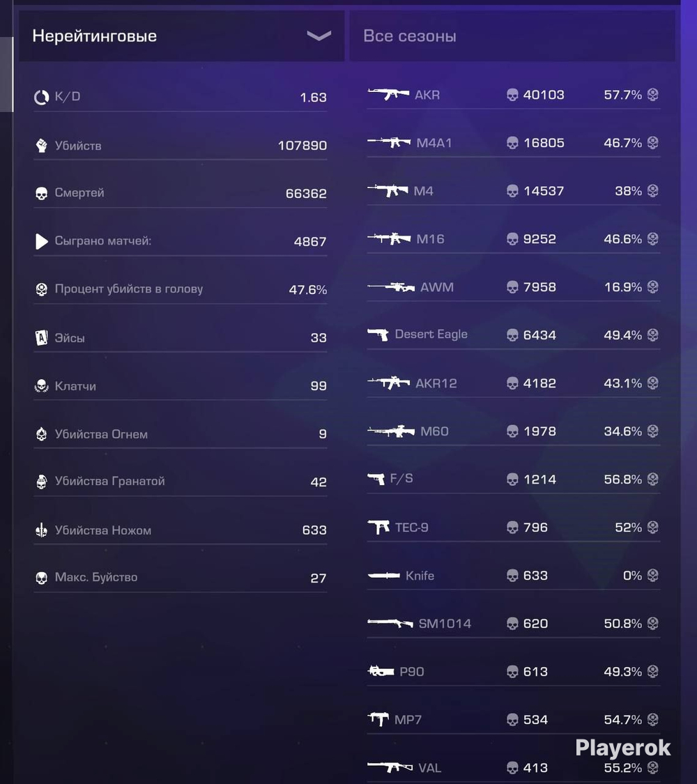The image size is (697, 784).
Task: Select the SM1014 shotgun icon
Action: (390, 624)
